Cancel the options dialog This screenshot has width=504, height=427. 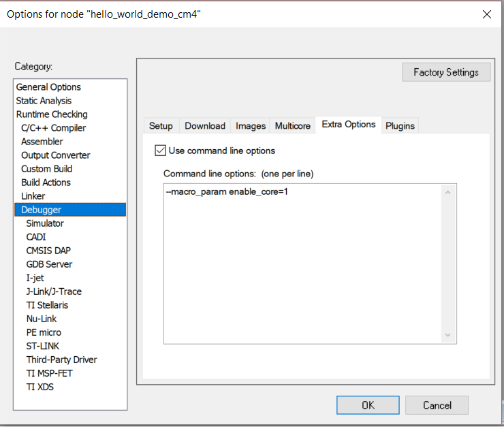[x=437, y=405]
